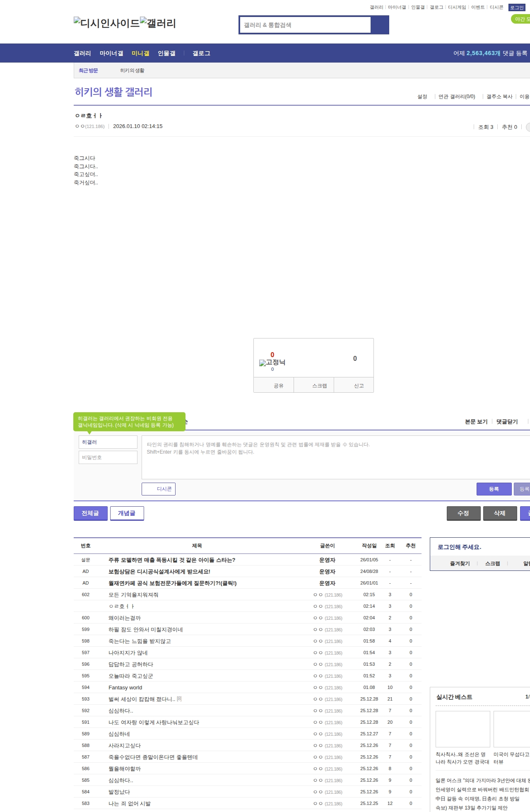Screen dimensions: 530x812
Task: Switch to the 개념글 tab
Action: coord(127,513)
